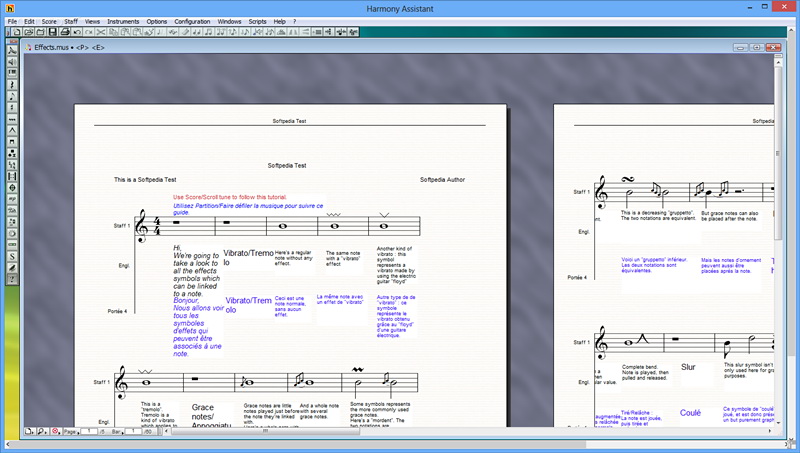Click the horizontal scrollbar thumb
800x453 pixels.
[265, 432]
